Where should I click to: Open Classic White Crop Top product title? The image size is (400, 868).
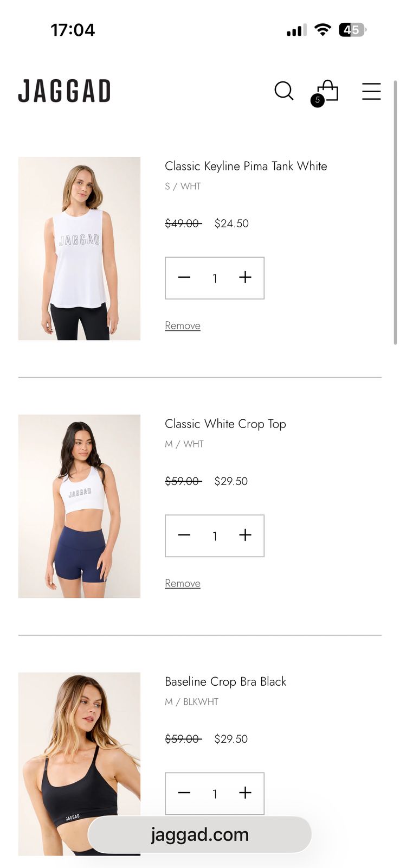pos(225,424)
